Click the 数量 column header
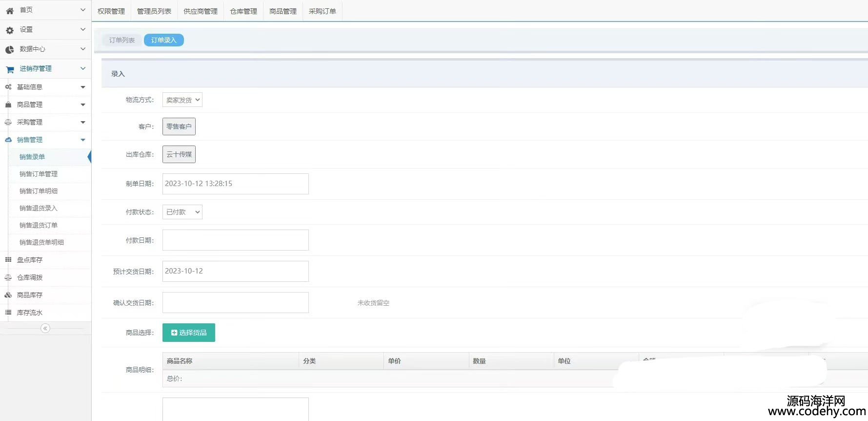This screenshot has width=868, height=421. pos(511,361)
